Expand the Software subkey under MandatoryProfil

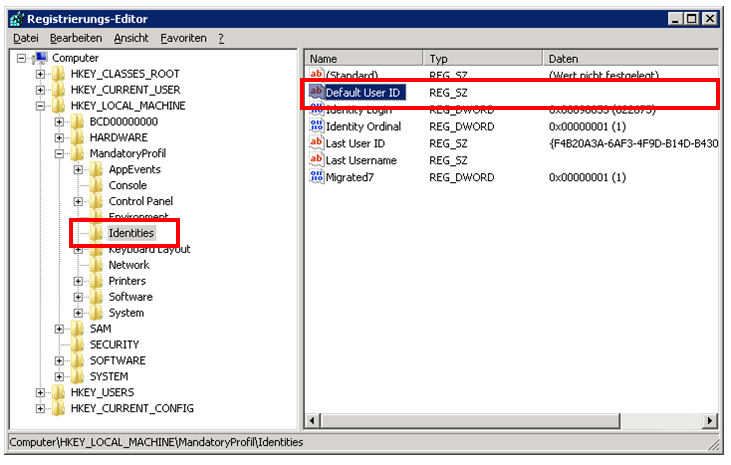point(79,297)
